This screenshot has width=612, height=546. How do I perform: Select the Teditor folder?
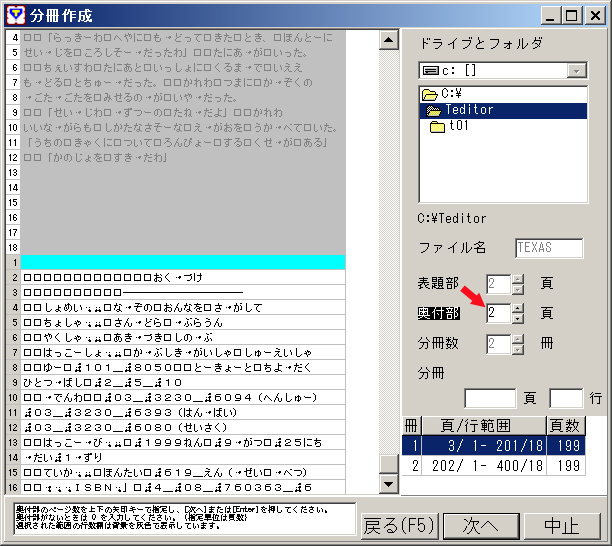point(468,110)
